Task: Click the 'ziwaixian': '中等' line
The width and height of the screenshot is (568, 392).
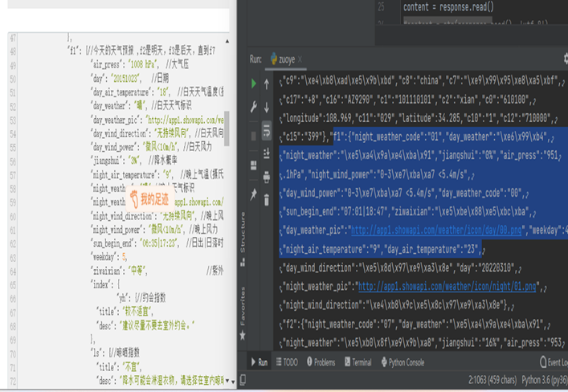Action: [x=119, y=271]
